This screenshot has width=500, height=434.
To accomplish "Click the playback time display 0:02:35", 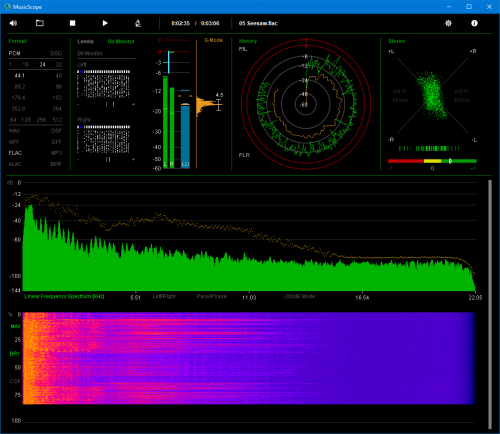I will tap(180, 23).
